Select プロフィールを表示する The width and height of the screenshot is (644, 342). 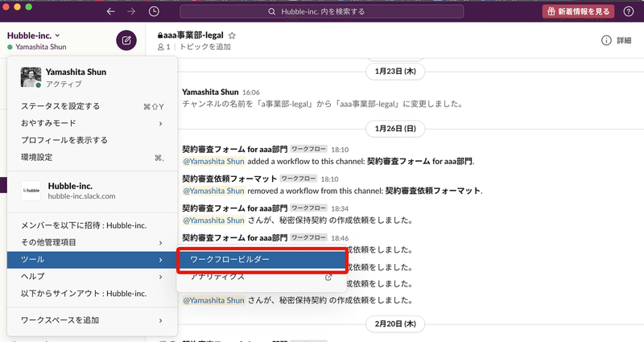point(93,140)
